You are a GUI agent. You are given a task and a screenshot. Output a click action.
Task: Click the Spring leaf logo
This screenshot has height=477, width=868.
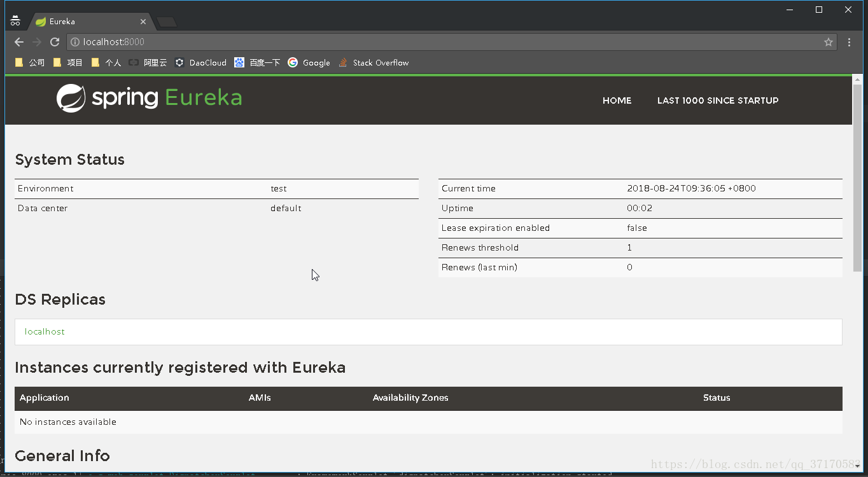[71, 99]
